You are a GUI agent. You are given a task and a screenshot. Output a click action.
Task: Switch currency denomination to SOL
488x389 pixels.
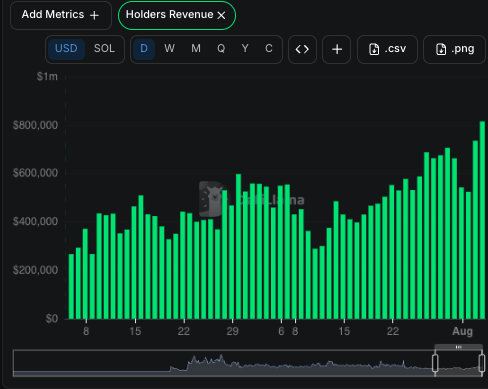point(104,49)
